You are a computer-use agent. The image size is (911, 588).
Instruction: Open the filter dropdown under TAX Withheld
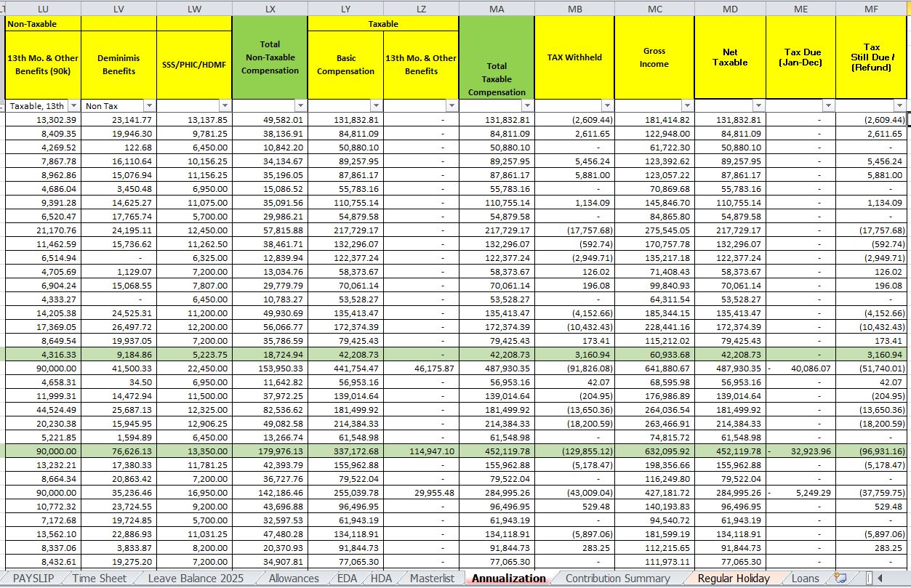pos(607,106)
